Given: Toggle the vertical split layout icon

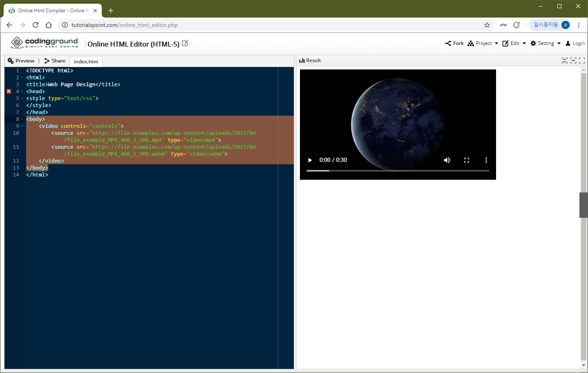Looking at the screenshot, I should point(573,60).
